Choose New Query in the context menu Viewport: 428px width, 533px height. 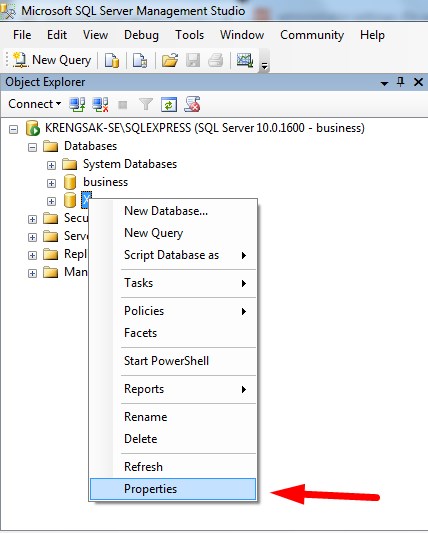click(173, 233)
